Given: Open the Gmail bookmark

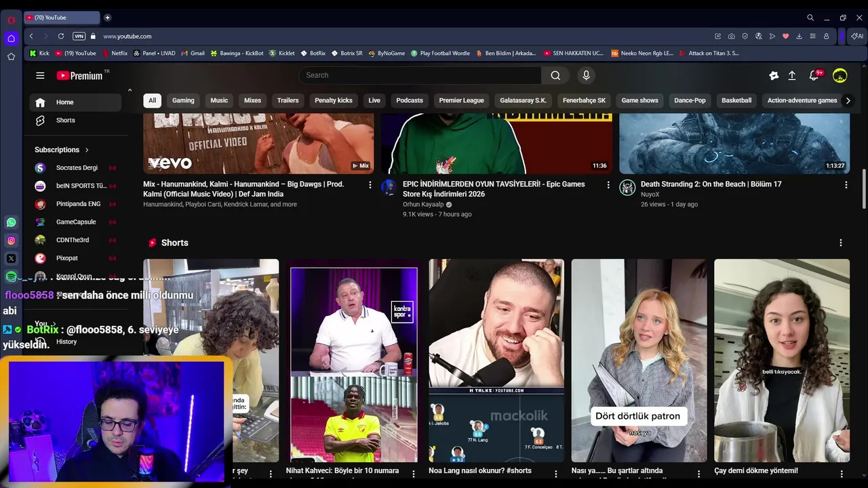Looking at the screenshot, I should pos(193,53).
